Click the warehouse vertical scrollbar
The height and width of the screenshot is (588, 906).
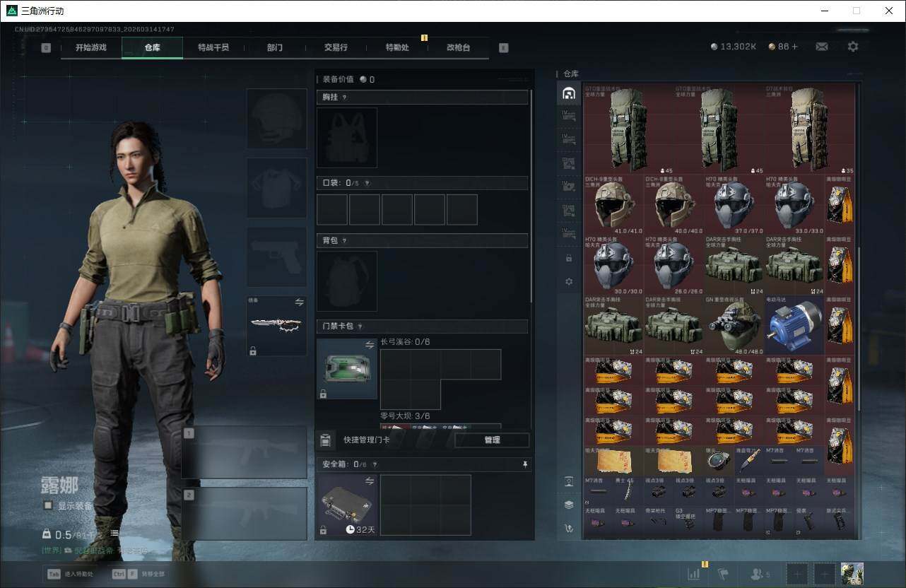859,329
